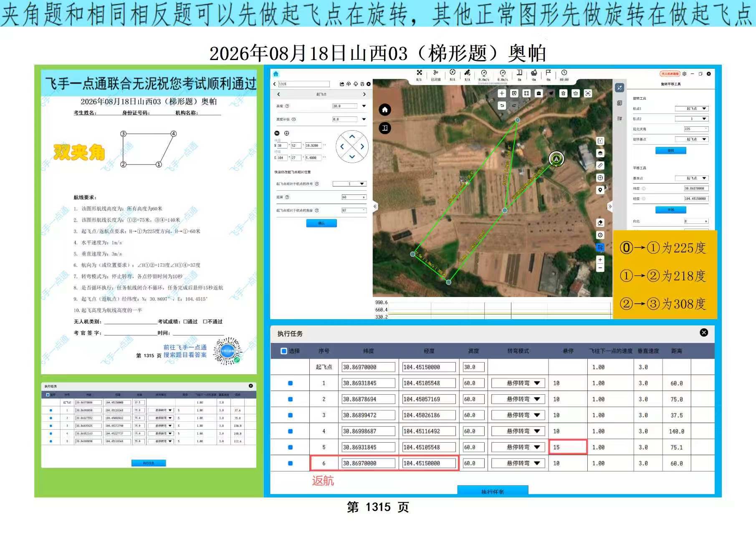Click the eraser icon at the map's right edge

point(600,223)
